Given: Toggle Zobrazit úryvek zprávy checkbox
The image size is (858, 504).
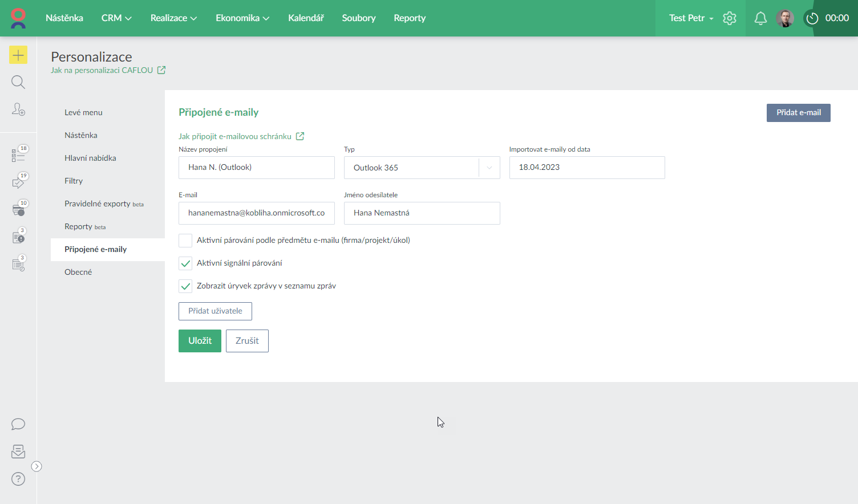Looking at the screenshot, I should (x=185, y=286).
